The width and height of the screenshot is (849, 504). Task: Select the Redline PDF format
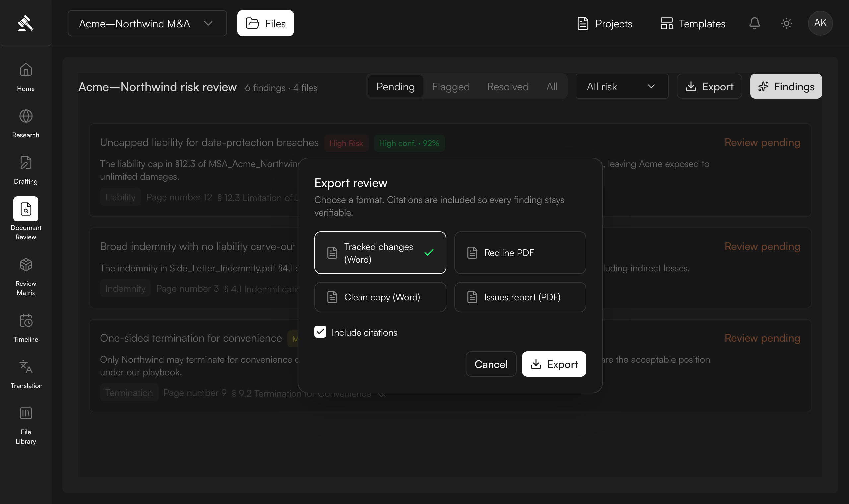click(520, 253)
